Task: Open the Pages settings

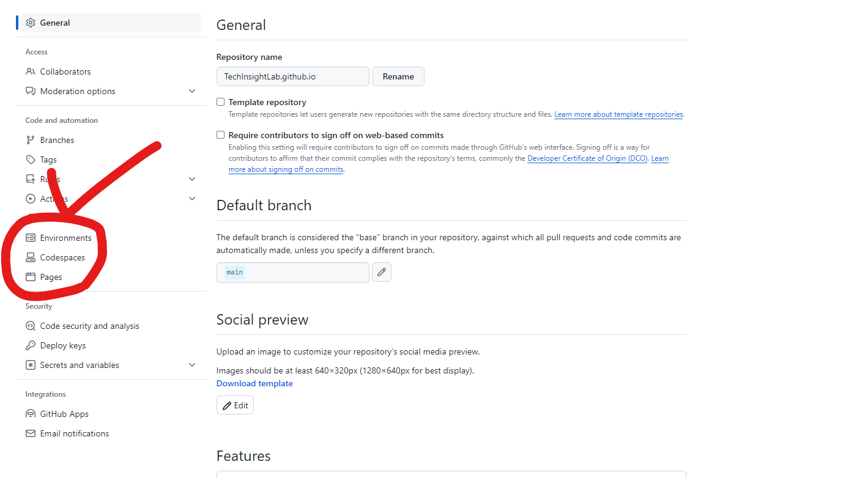Action: pos(111,277)
